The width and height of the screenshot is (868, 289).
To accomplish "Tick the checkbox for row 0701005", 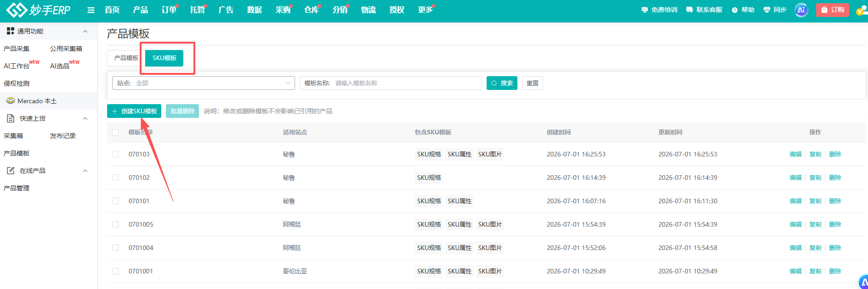I will [x=115, y=224].
